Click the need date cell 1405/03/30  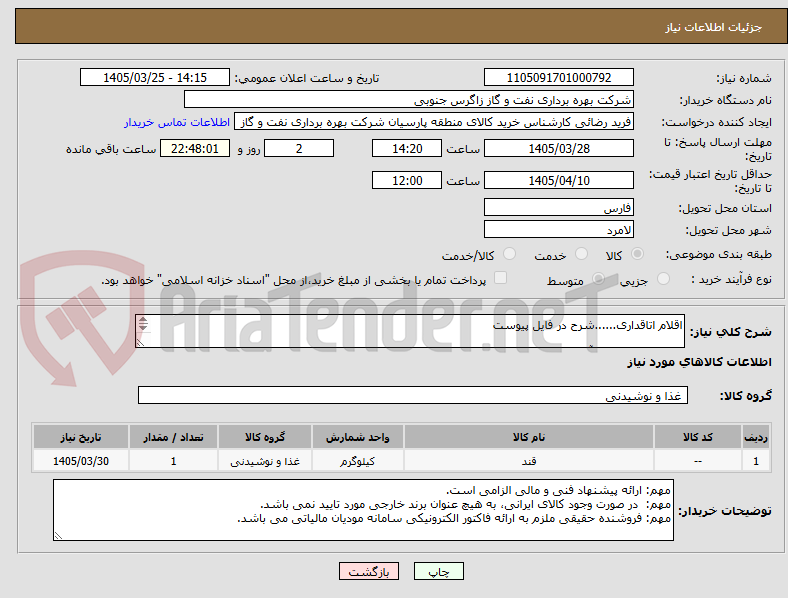tap(81, 461)
